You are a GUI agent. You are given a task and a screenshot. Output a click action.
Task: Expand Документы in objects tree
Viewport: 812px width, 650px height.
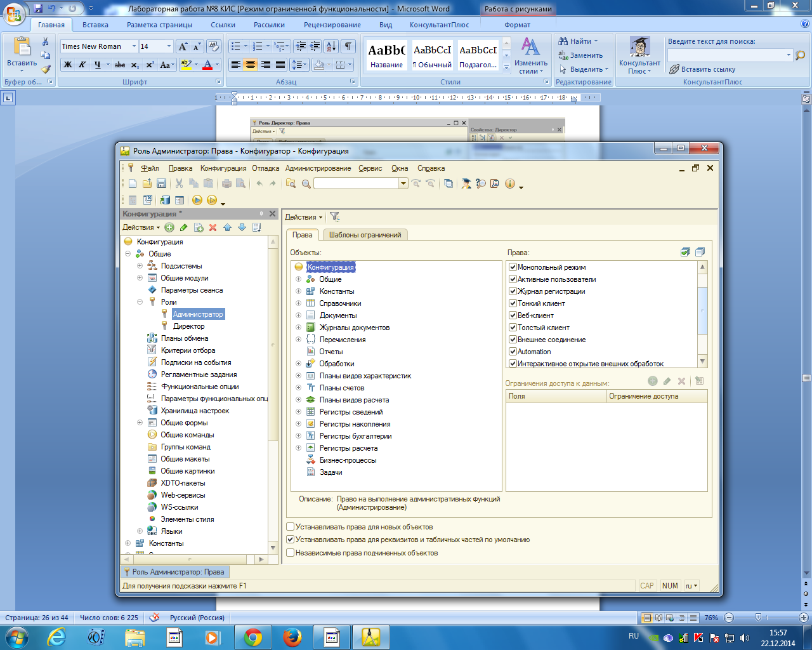[x=298, y=315]
